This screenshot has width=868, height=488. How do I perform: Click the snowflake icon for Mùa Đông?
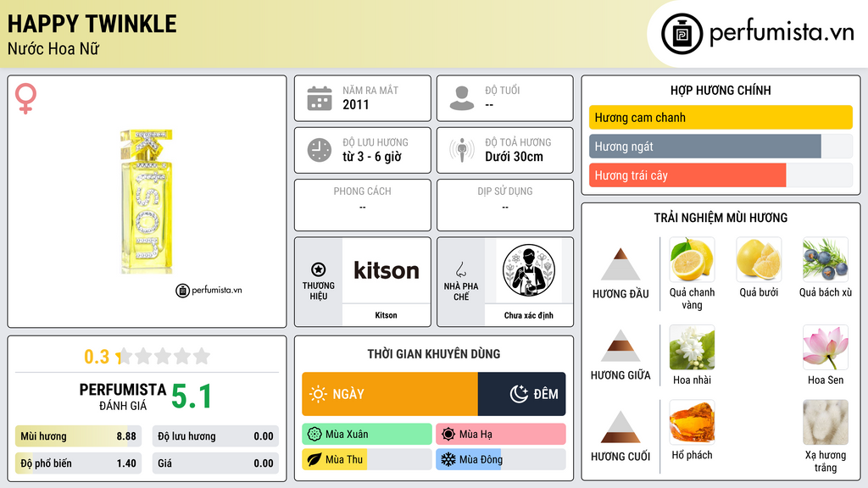coord(448,459)
